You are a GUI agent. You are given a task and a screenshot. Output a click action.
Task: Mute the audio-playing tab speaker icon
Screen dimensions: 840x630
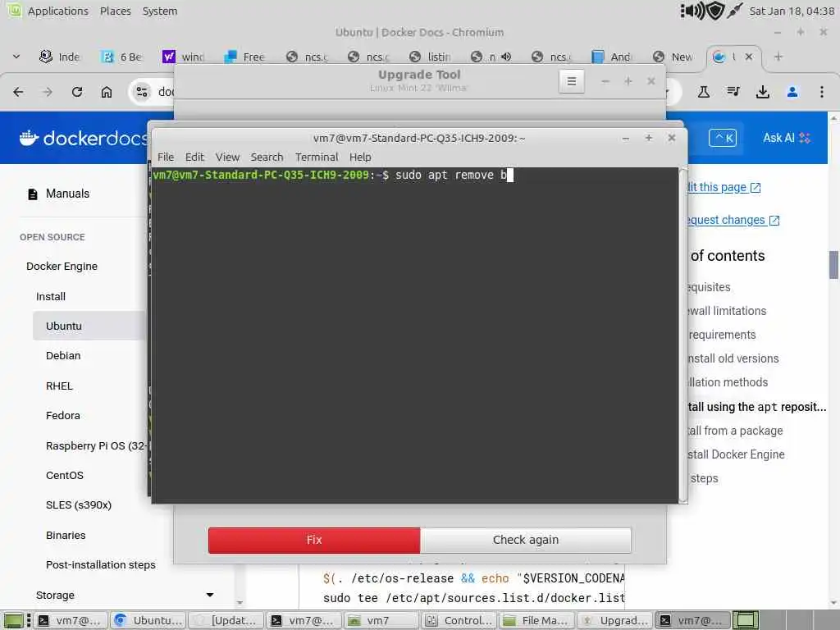[x=505, y=57]
